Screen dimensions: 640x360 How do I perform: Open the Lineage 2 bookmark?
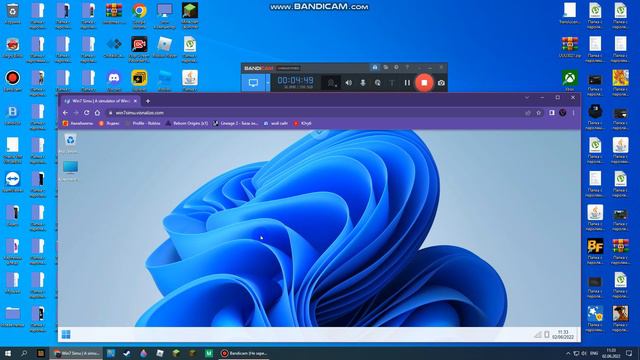(x=236, y=123)
